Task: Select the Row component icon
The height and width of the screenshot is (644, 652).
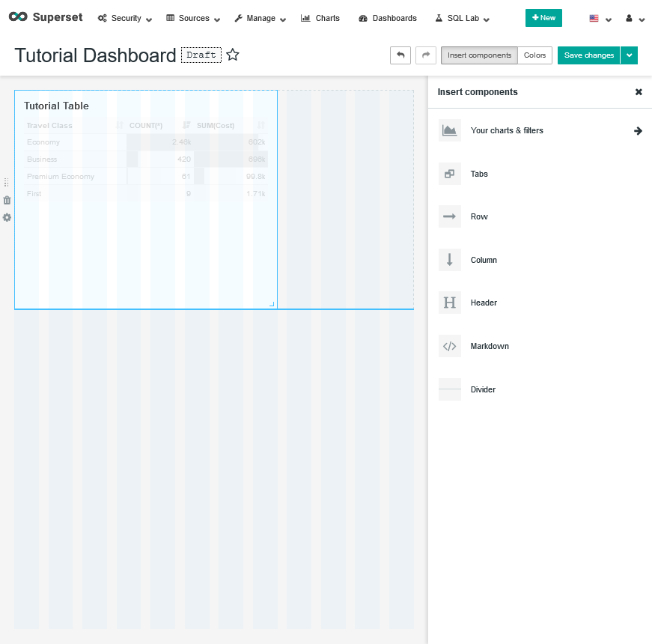Action: pyautogui.click(x=449, y=216)
